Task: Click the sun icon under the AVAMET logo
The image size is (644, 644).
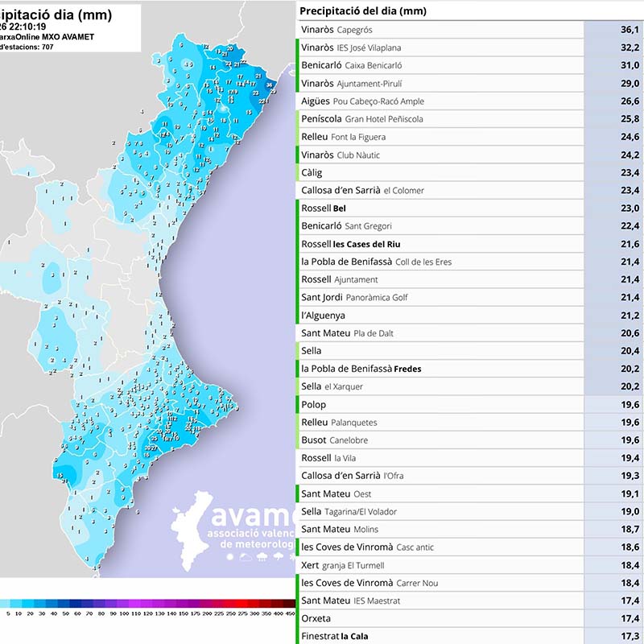Action: 231,555
